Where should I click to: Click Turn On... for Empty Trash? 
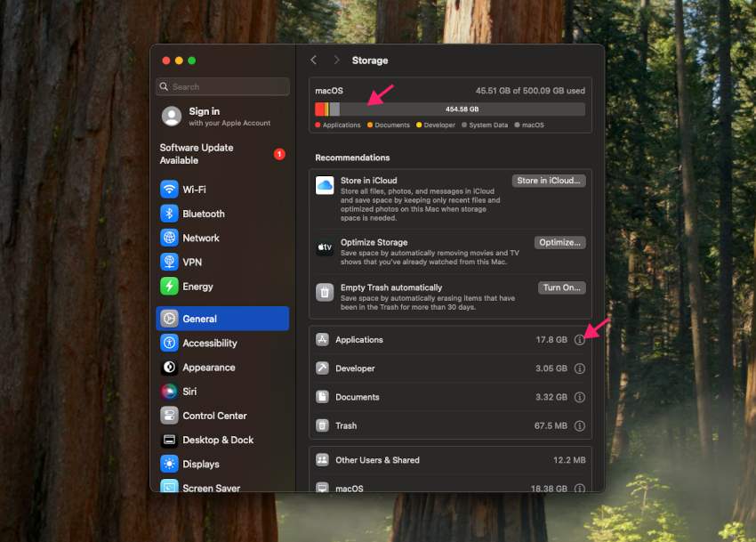(562, 287)
